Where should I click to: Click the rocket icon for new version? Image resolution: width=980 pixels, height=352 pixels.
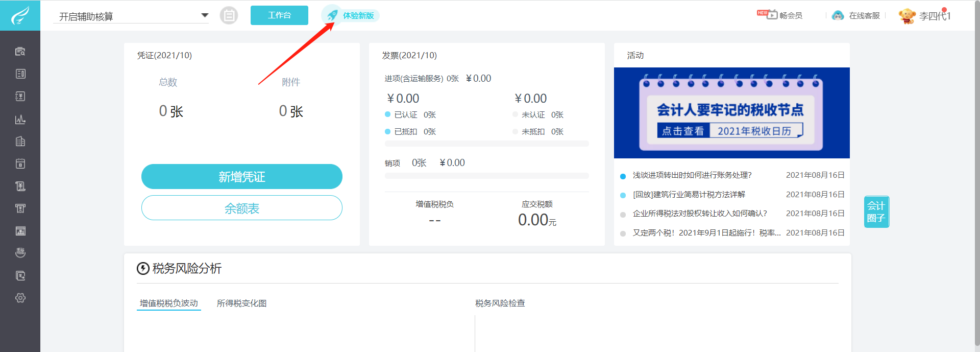pos(332,15)
